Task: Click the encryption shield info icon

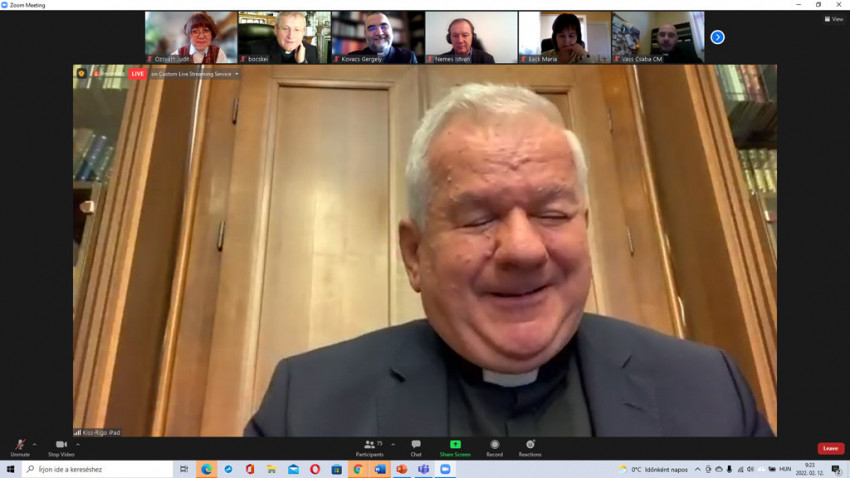Action: 81,73
